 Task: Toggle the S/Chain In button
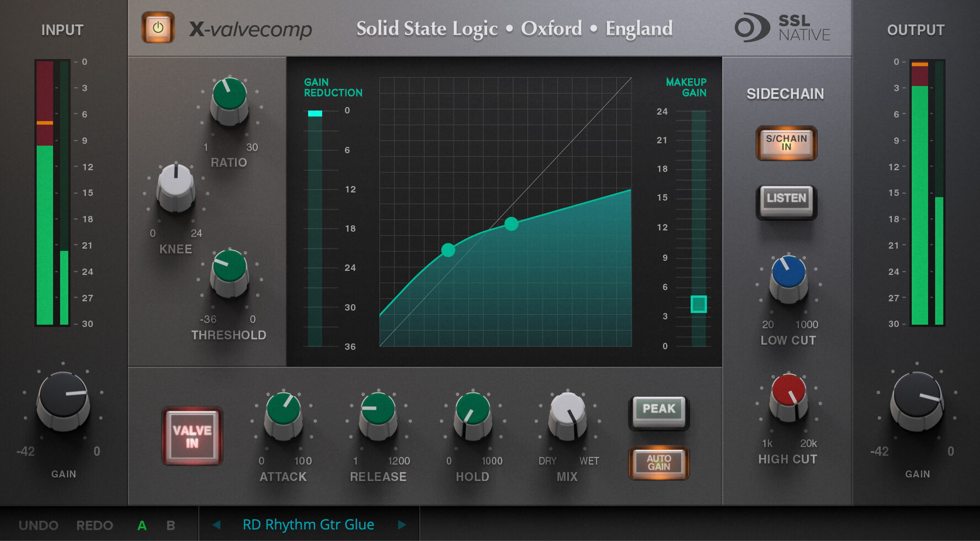(x=786, y=143)
